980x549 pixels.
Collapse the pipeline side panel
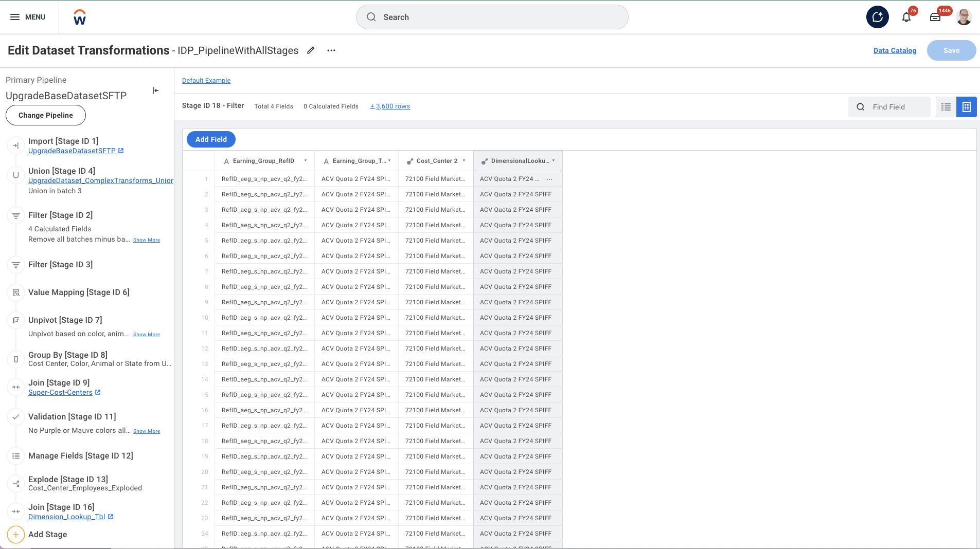point(155,90)
